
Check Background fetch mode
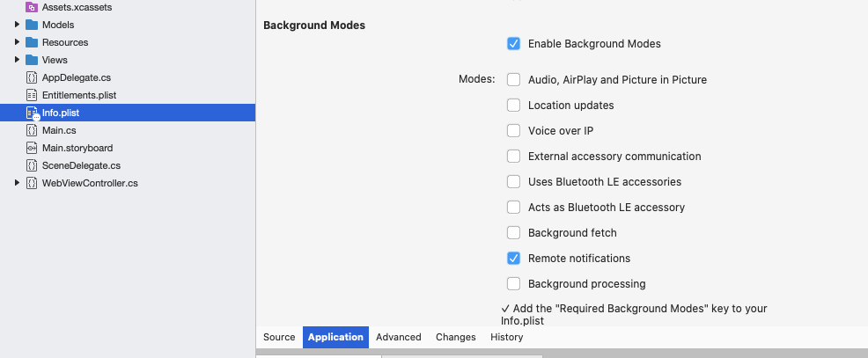point(513,233)
